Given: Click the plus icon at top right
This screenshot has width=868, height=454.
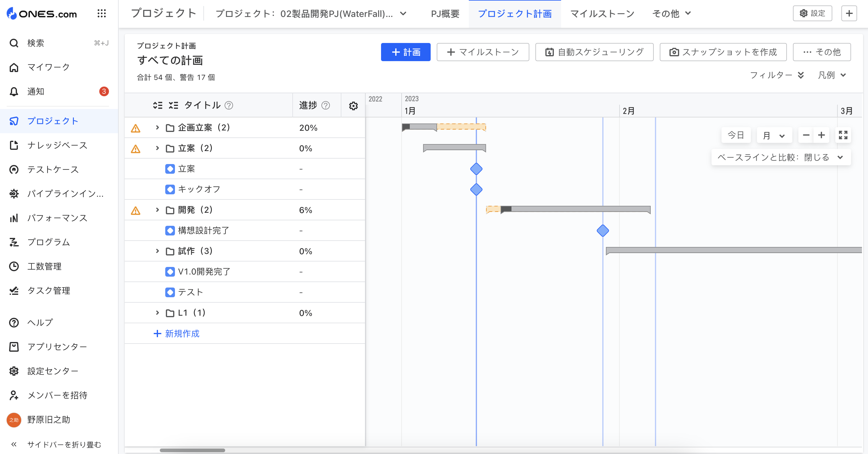Looking at the screenshot, I should (x=849, y=14).
